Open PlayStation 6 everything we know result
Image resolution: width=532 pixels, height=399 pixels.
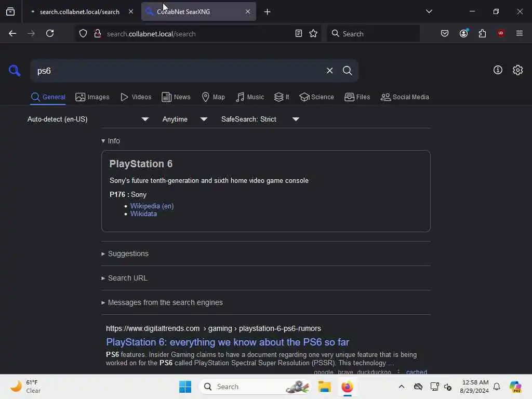click(228, 342)
